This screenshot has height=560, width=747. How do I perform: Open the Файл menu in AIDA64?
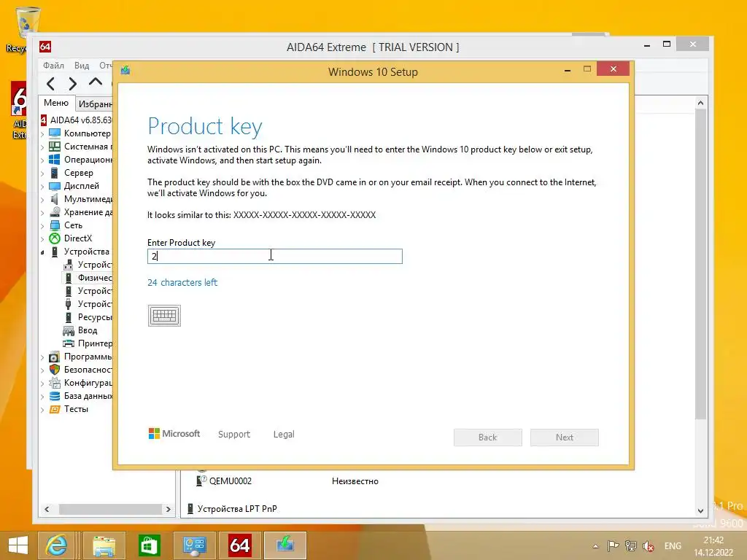pos(53,65)
